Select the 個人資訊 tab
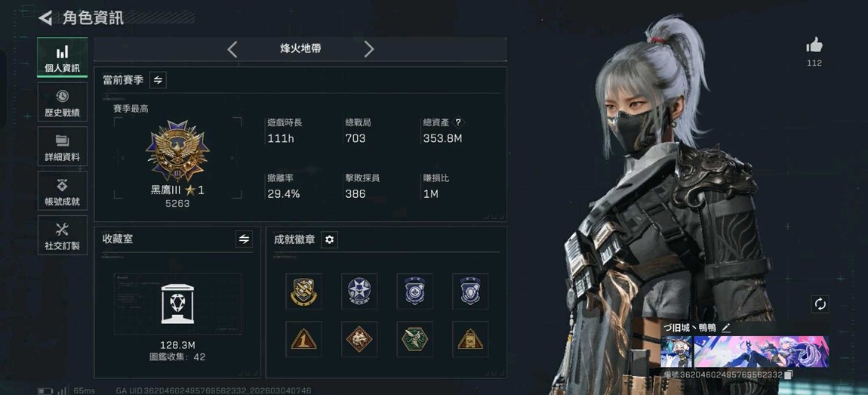This screenshot has height=395, width=868. pyautogui.click(x=62, y=57)
